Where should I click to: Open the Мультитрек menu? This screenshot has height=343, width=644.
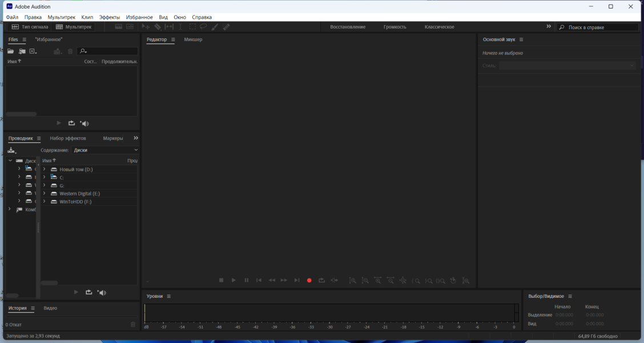(62, 17)
